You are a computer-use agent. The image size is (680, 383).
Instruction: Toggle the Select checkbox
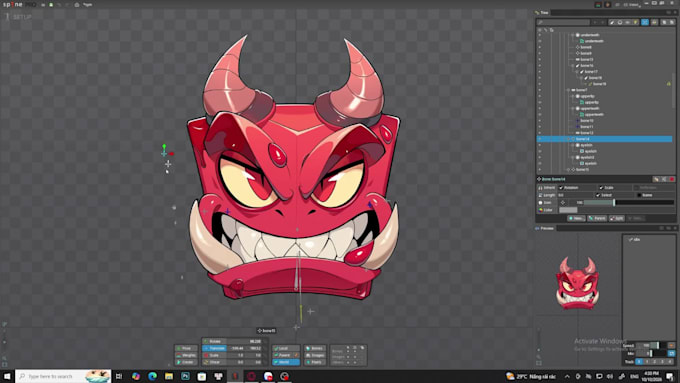click(598, 195)
